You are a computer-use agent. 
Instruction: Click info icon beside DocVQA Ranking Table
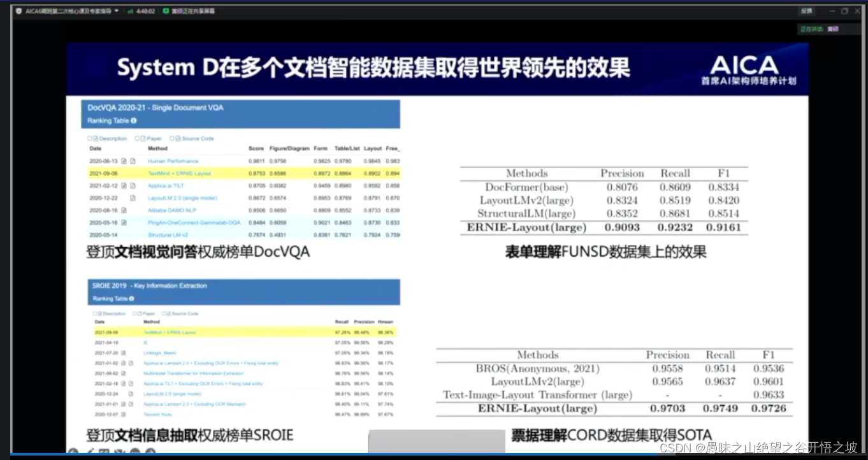(133, 120)
